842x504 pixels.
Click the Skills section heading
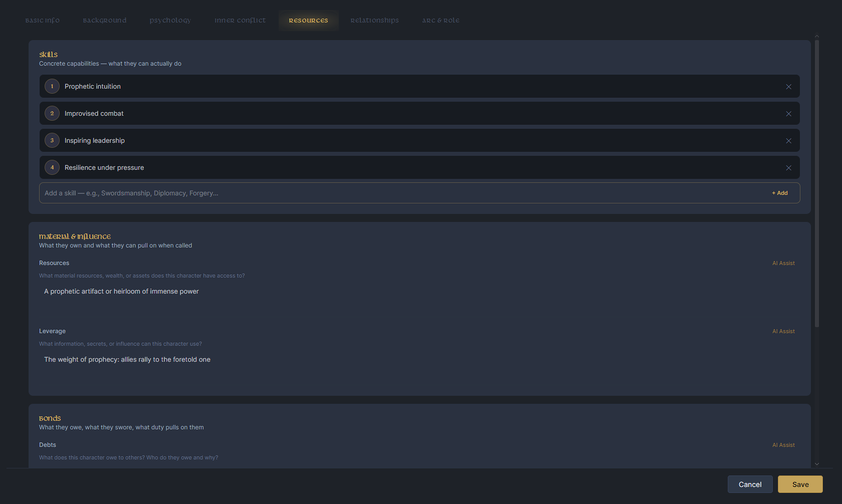click(x=48, y=54)
